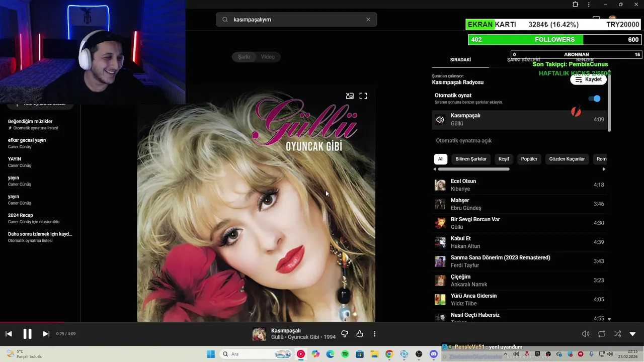Image resolution: width=644 pixels, height=362 pixels.
Task: Select Popüler filter chip
Action: coord(529,159)
